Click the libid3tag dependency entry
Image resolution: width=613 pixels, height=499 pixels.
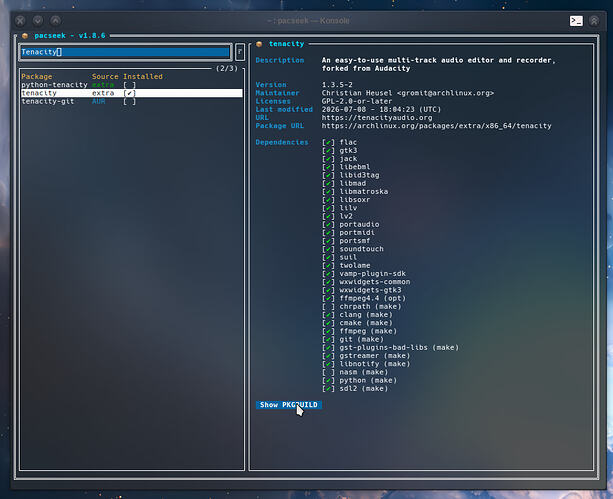coord(359,175)
